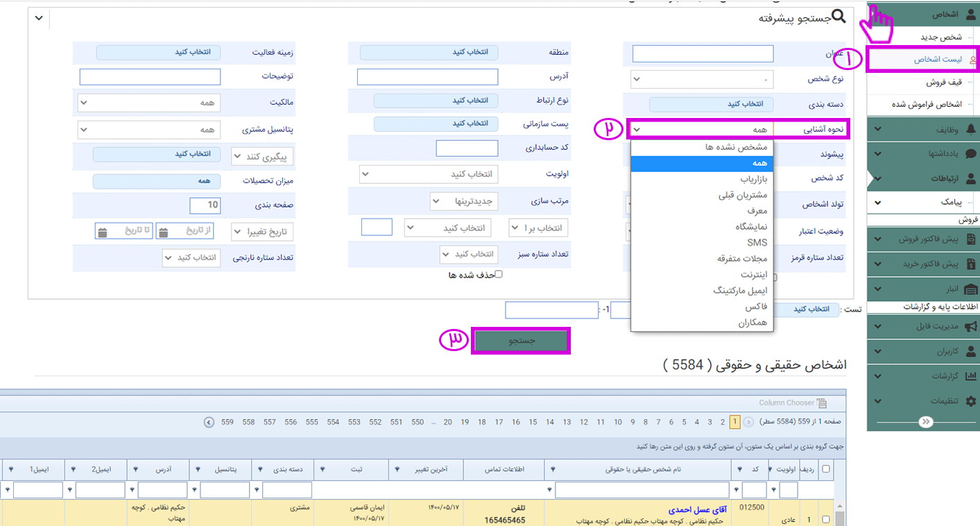Expand the وظایف sidebar section arrow
980x526 pixels.
[x=878, y=128]
